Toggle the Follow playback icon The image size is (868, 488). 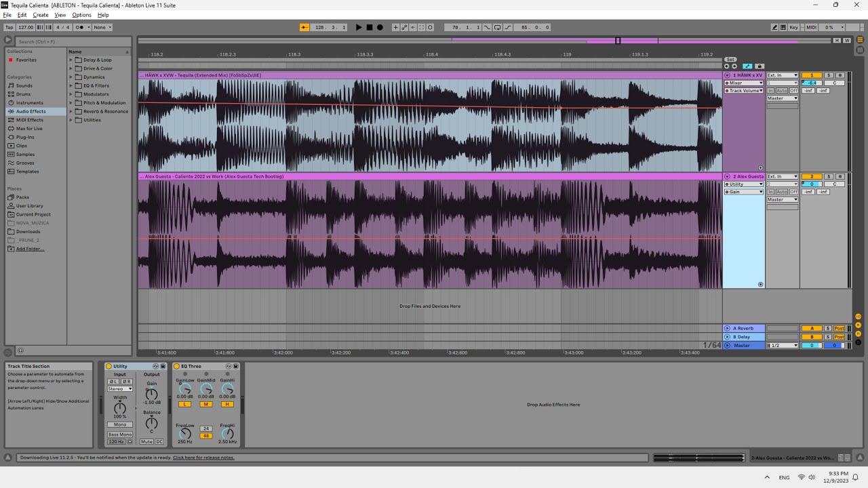coord(304,27)
